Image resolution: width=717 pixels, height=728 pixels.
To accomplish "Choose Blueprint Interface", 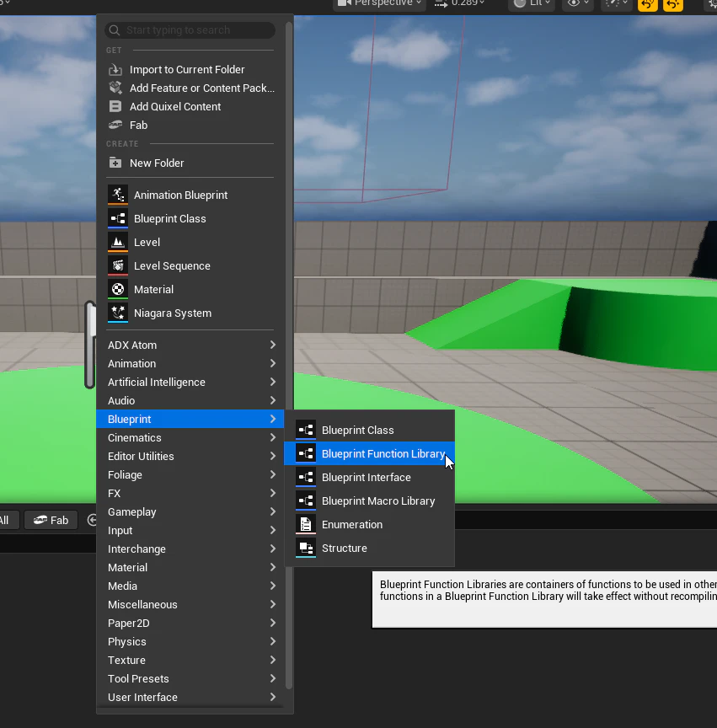I will [369, 477].
